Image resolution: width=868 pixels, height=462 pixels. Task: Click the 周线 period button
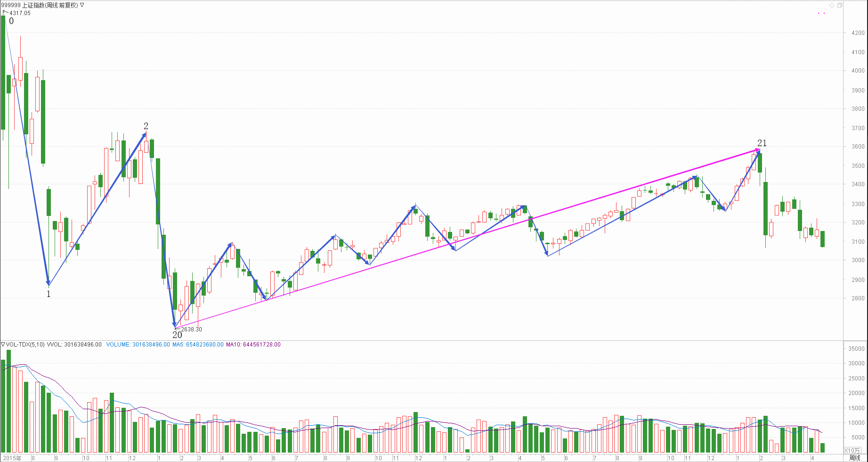tap(854, 458)
